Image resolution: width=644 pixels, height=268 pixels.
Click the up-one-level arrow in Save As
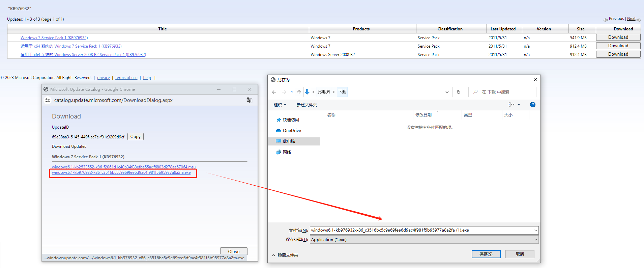click(299, 92)
